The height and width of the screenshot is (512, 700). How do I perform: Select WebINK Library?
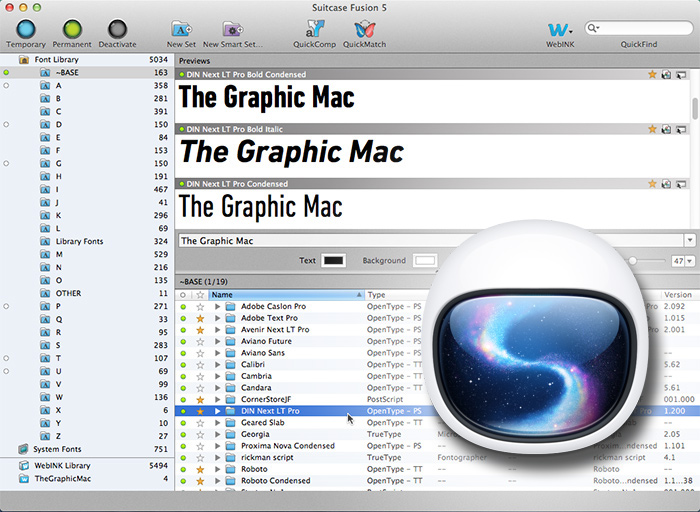87,466
